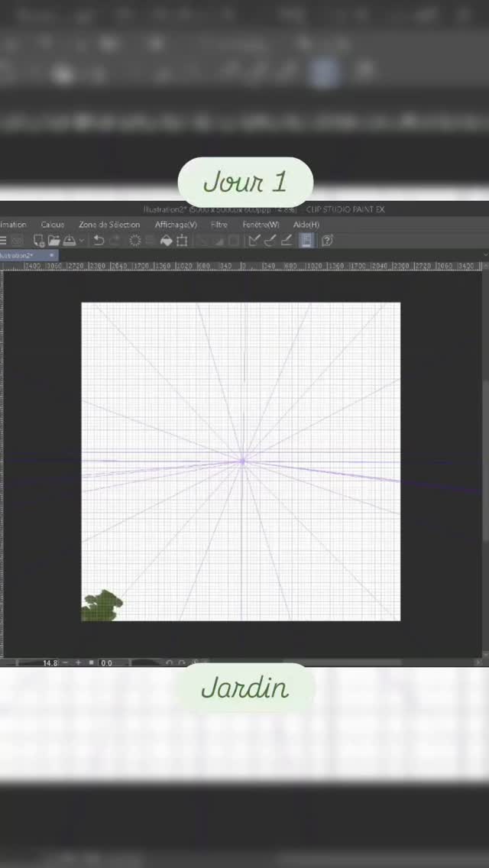The width and height of the screenshot is (489, 868).
Task: Click the vertical scrollbar at the right of the canvas
Action: click(485, 462)
